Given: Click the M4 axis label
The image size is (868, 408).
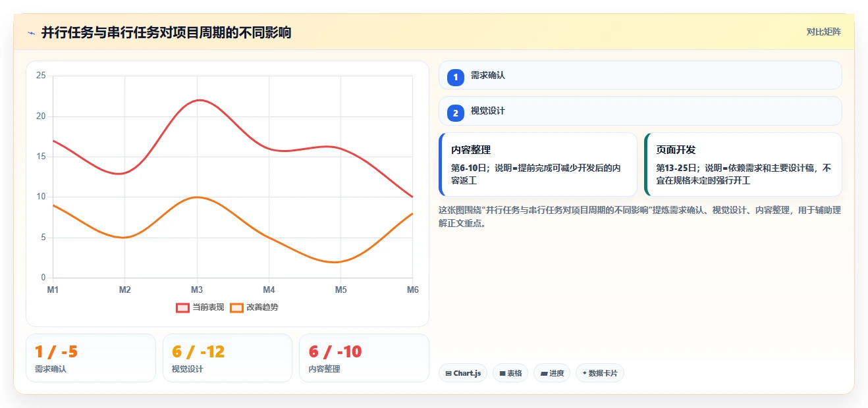Looking at the screenshot, I should coord(269,290).
